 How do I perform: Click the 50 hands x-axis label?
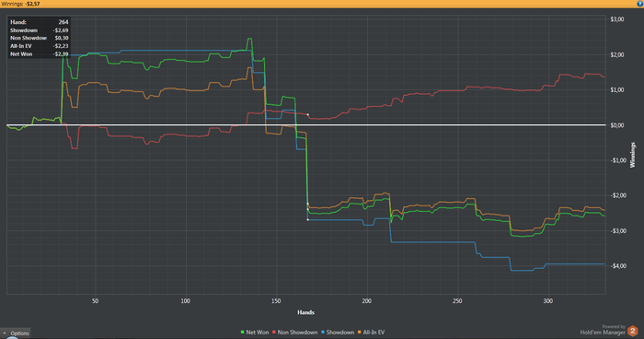(x=96, y=301)
